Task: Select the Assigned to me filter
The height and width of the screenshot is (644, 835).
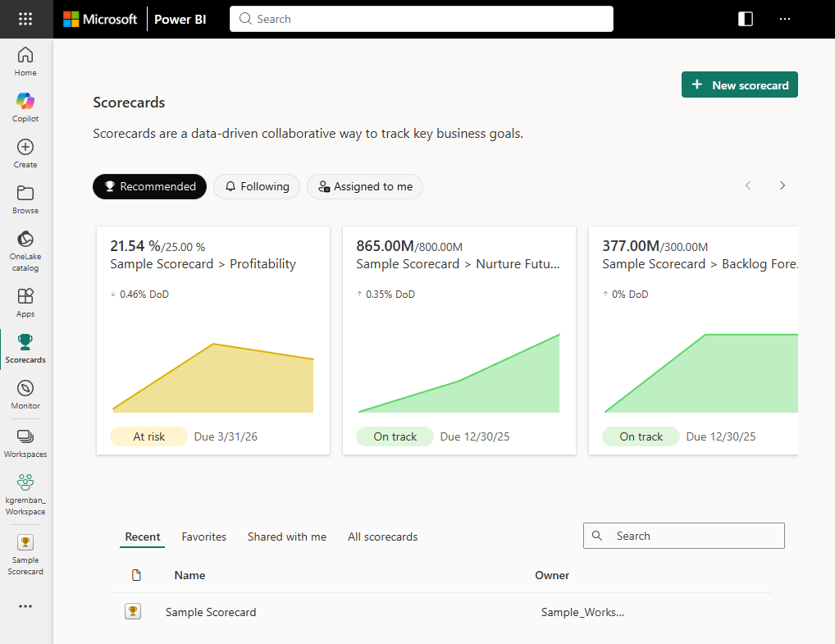Action: point(365,186)
